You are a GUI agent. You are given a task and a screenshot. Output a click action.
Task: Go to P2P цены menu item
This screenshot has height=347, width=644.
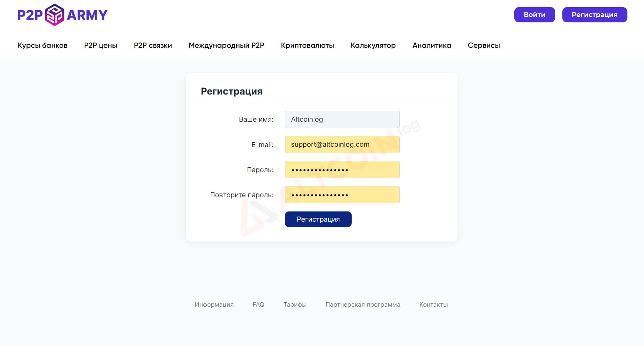coord(101,45)
